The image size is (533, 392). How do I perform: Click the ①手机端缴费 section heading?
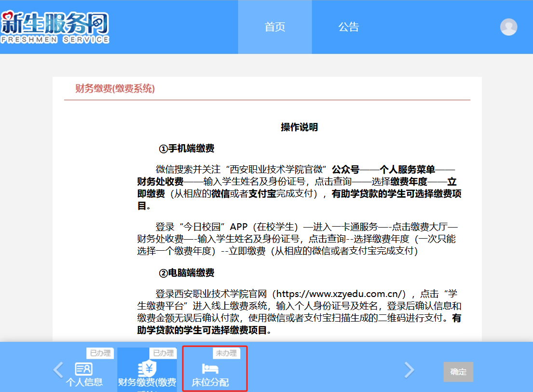pyautogui.click(x=187, y=149)
